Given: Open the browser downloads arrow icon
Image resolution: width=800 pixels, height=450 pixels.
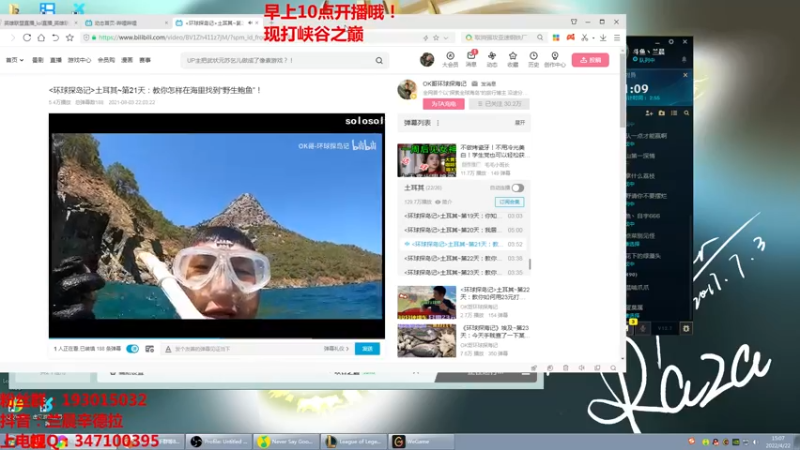Looking at the screenshot, I should click(x=603, y=37).
